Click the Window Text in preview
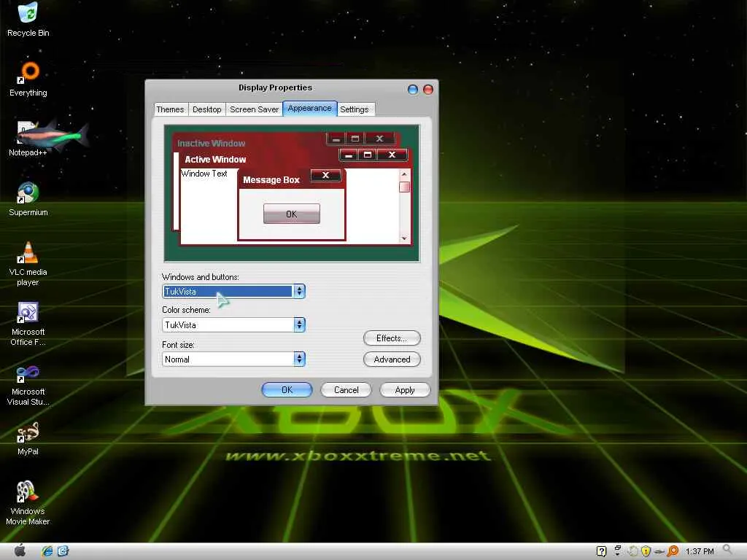This screenshot has width=747, height=560. (204, 174)
